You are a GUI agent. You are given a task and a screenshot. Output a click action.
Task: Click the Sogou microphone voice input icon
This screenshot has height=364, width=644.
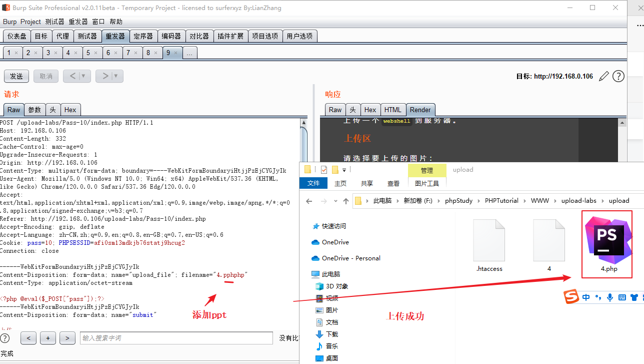(610, 297)
